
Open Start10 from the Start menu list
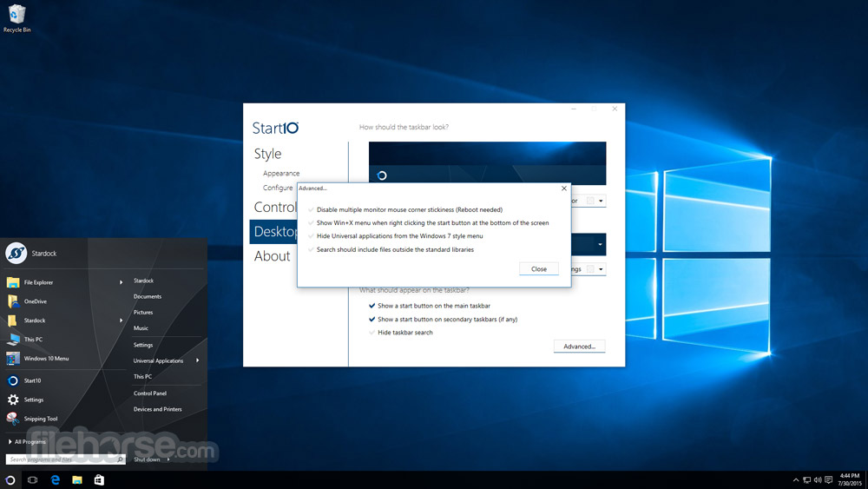(32, 380)
